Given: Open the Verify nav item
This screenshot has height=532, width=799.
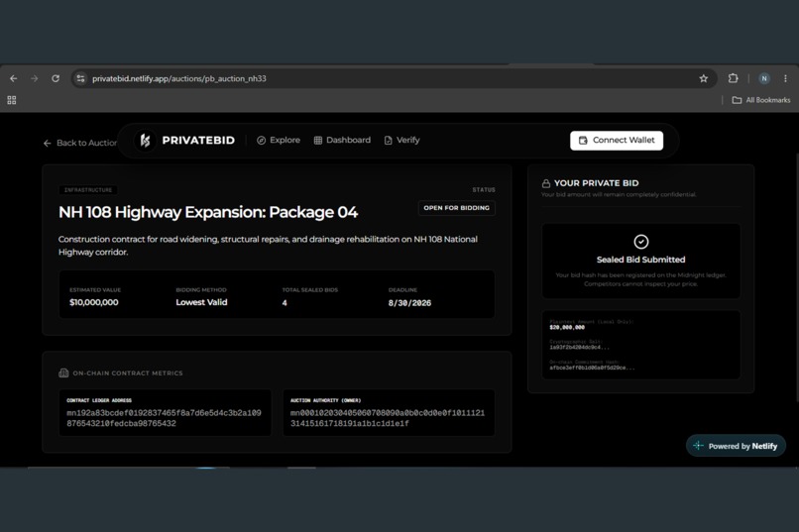Looking at the screenshot, I should tap(401, 140).
